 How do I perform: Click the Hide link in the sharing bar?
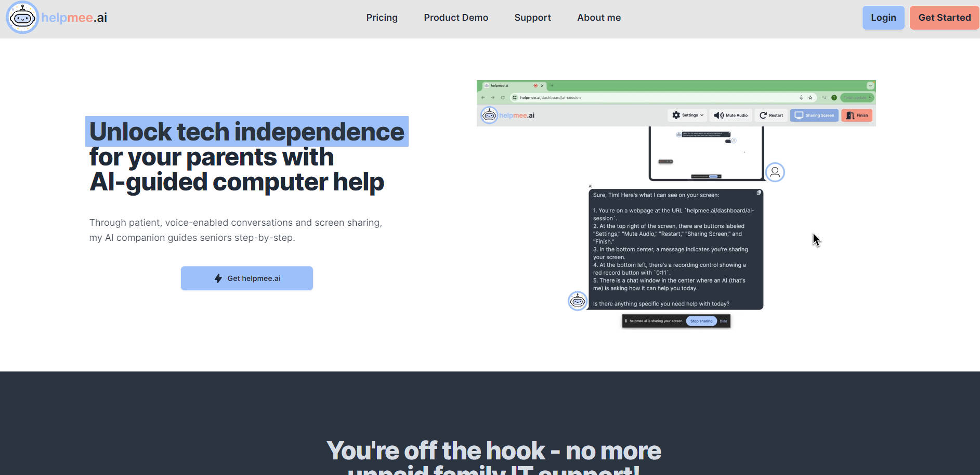point(723,321)
